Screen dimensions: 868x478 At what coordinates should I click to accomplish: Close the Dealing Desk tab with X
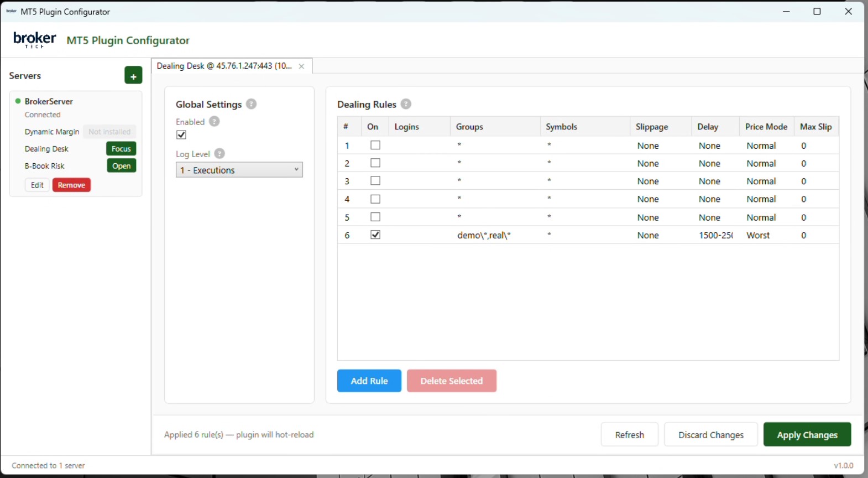301,66
